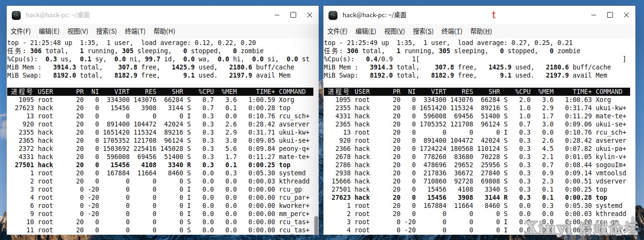
Task: Click MiB Mem line in right terminal
Action: 467,67
